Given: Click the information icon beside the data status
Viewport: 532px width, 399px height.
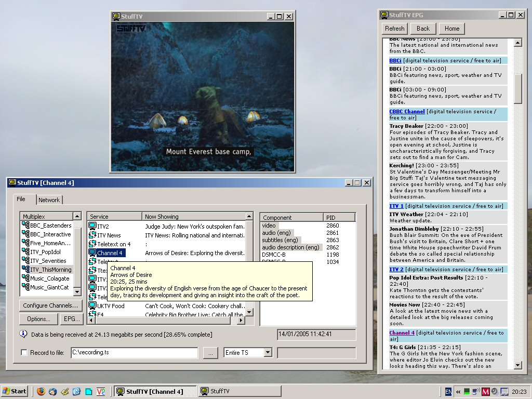Looking at the screenshot, I should [23, 334].
